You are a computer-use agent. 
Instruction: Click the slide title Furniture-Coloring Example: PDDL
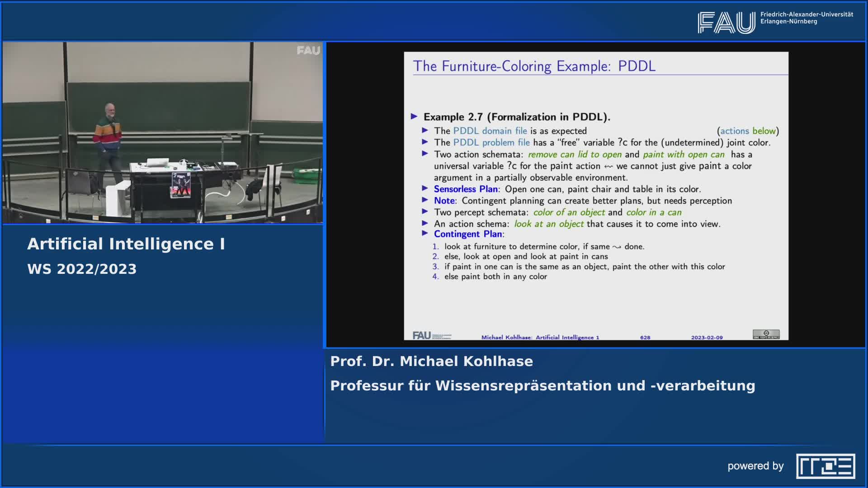coord(534,66)
